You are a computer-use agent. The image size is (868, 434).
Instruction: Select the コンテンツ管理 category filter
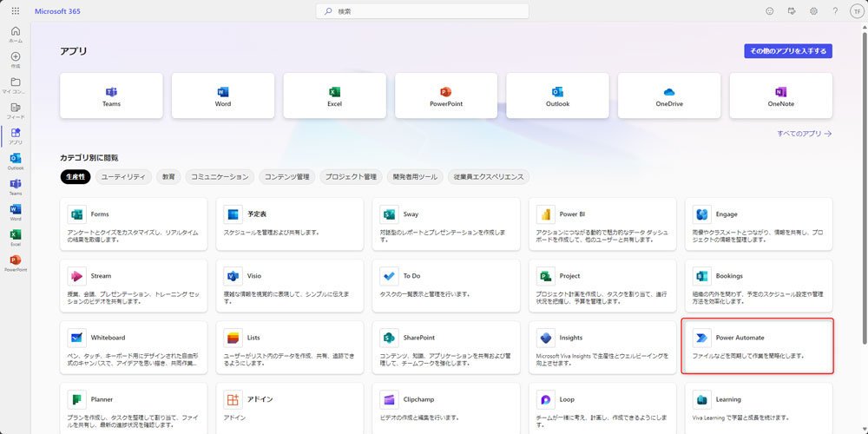[x=286, y=176]
